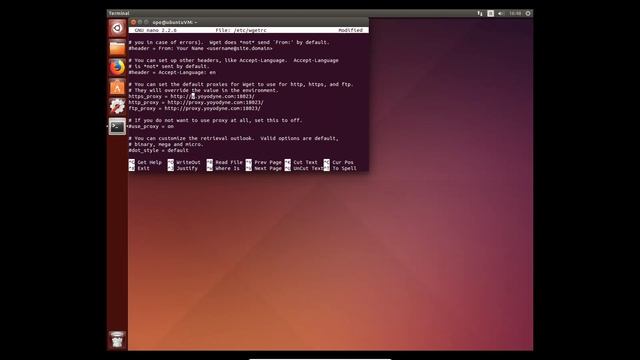Click the 'you in case of errors' comment line
Image resolution: width=640 pixels, height=360 pixels.
point(229,42)
